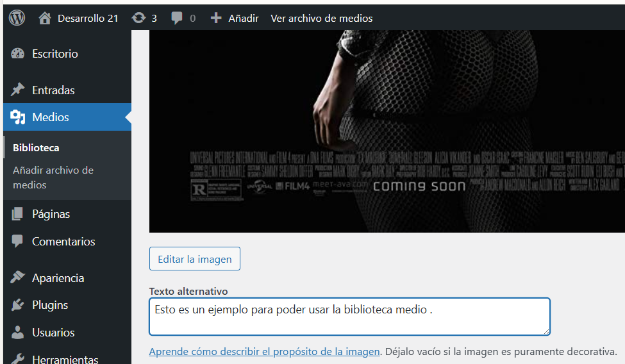Click the Páginas pages icon
The image size is (625, 364).
click(x=18, y=214)
